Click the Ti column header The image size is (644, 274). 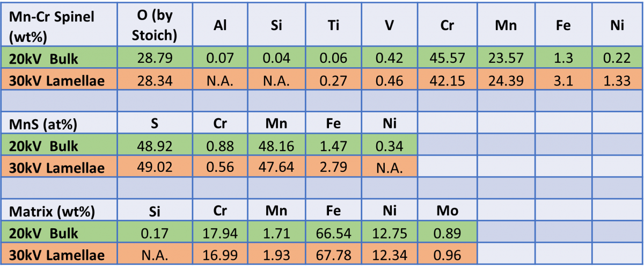tap(333, 25)
